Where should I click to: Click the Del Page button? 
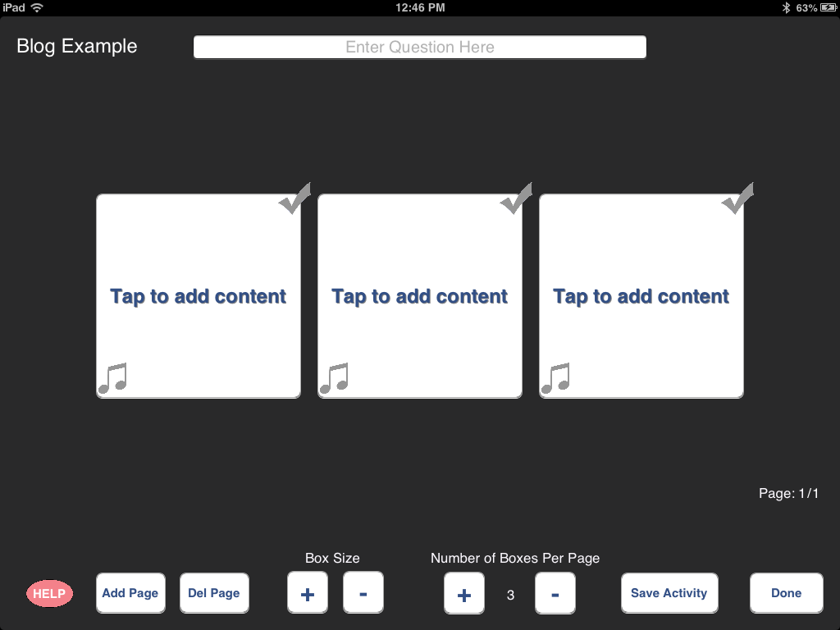click(214, 593)
